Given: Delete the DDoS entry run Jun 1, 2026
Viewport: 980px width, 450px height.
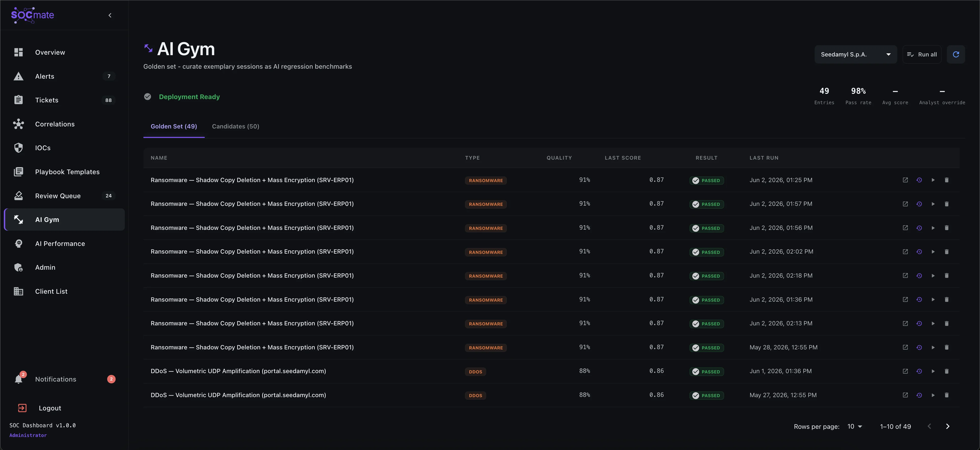Looking at the screenshot, I should [947, 371].
